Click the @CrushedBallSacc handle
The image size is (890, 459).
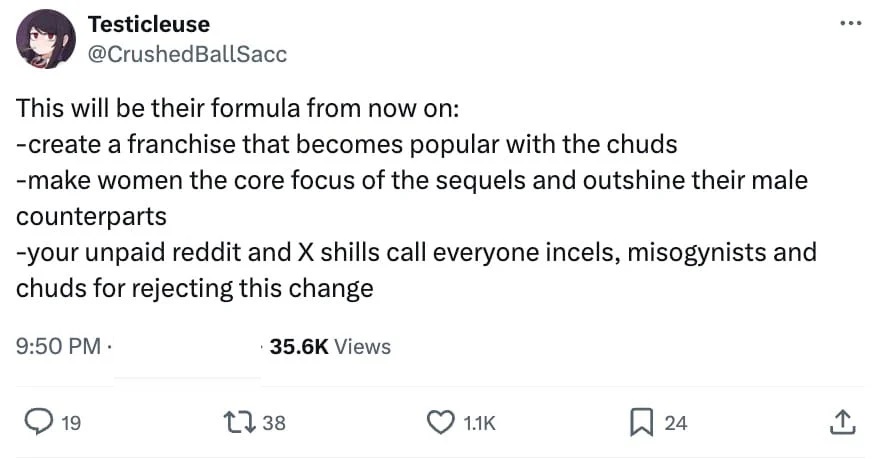pos(187,54)
